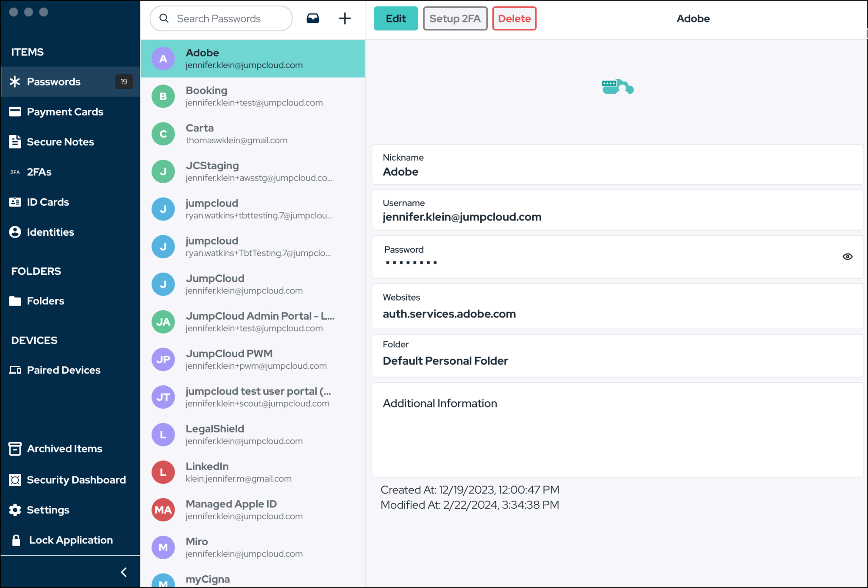Viewport: 868px width, 588px height.
Task: Open the ID Cards section
Action: pos(47,202)
